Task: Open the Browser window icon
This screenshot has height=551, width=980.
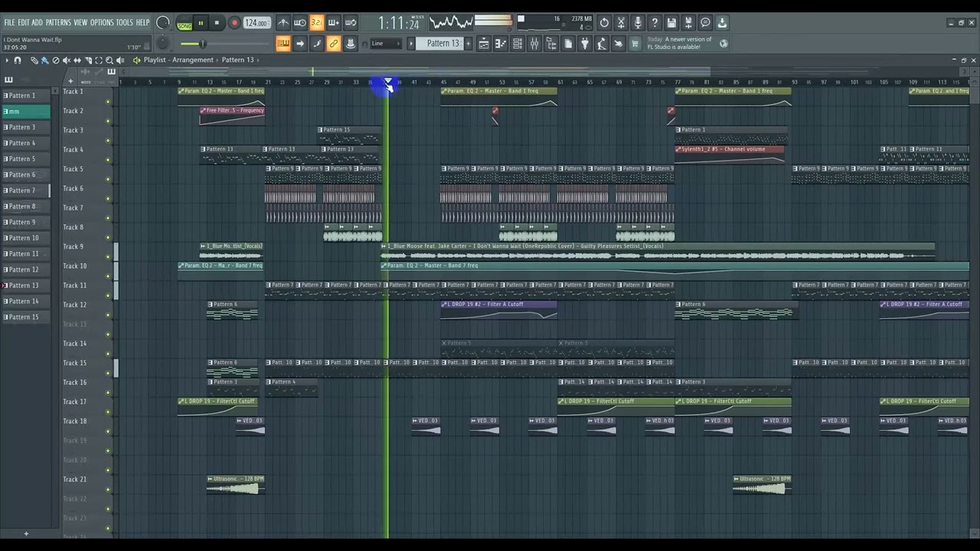Action: 551,44
